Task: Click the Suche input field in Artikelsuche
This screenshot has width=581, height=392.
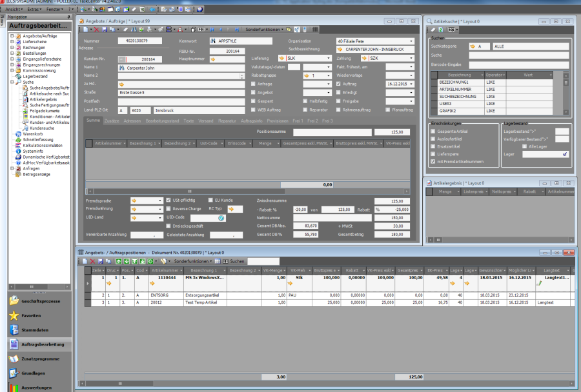Action: point(518,55)
